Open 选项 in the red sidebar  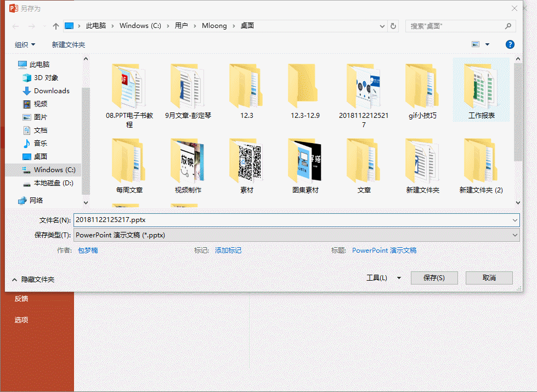(x=21, y=320)
